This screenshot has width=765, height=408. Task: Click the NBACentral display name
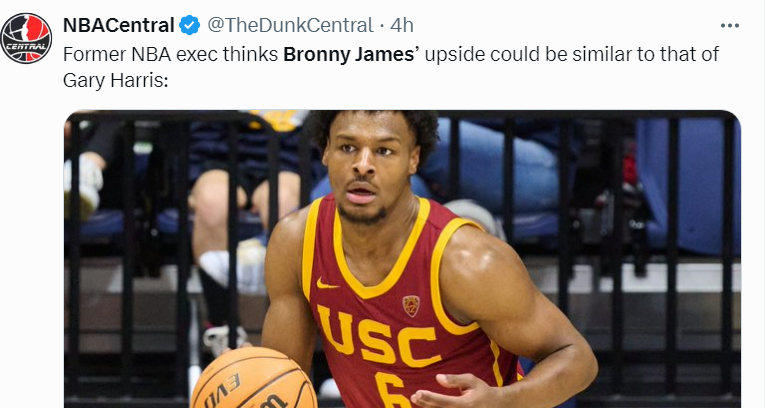tap(118, 24)
